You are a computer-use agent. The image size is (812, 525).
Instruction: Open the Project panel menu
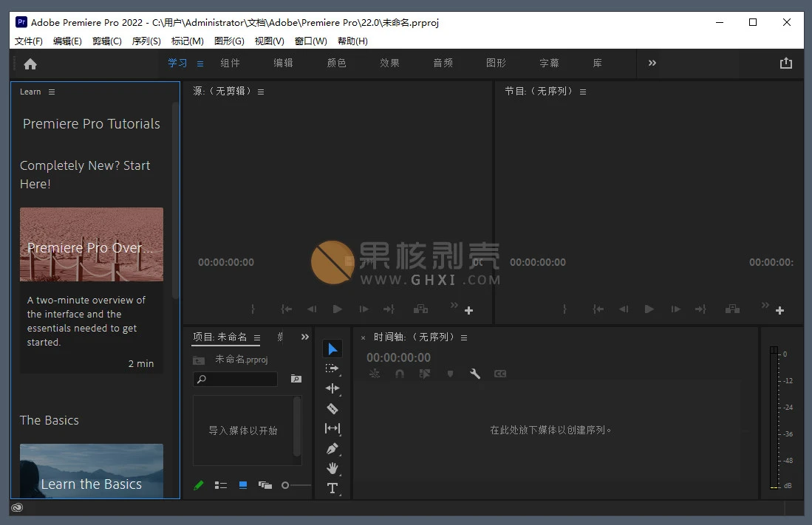257,337
